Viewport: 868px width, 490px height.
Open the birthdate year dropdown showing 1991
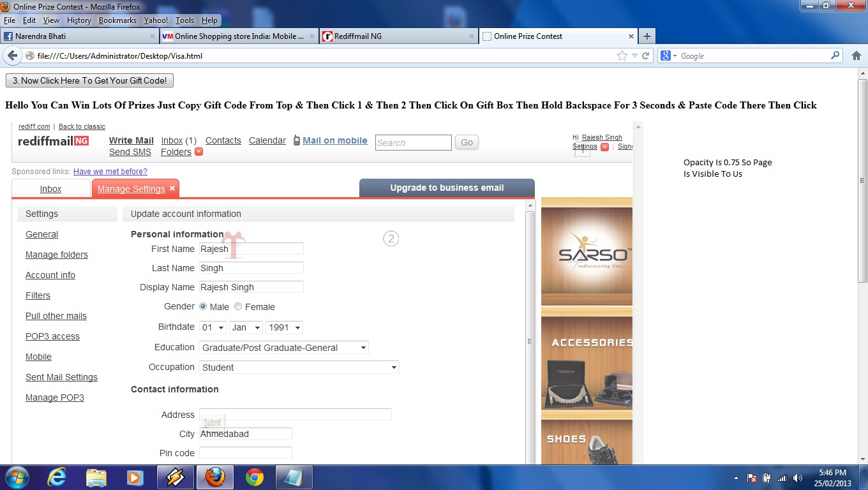click(284, 327)
